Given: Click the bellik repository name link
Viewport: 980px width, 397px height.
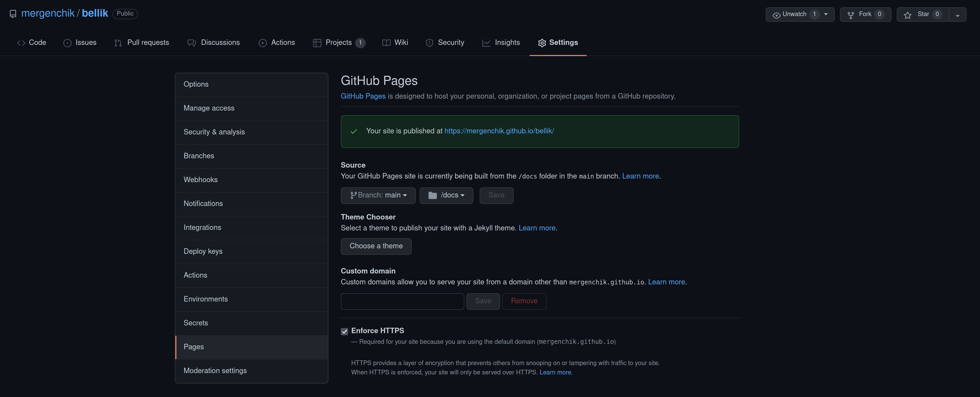Looking at the screenshot, I should pyautogui.click(x=95, y=13).
